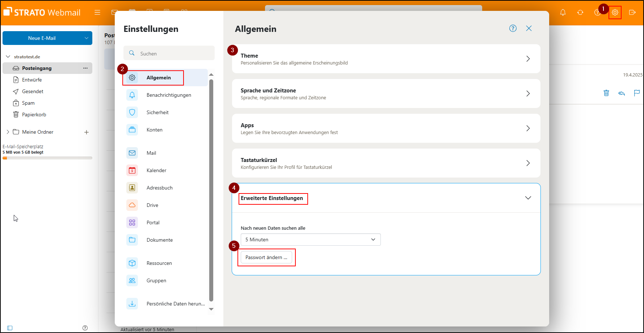Select the Drive cloud icon in settings sidebar
The image size is (644, 333).
coord(132,205)
